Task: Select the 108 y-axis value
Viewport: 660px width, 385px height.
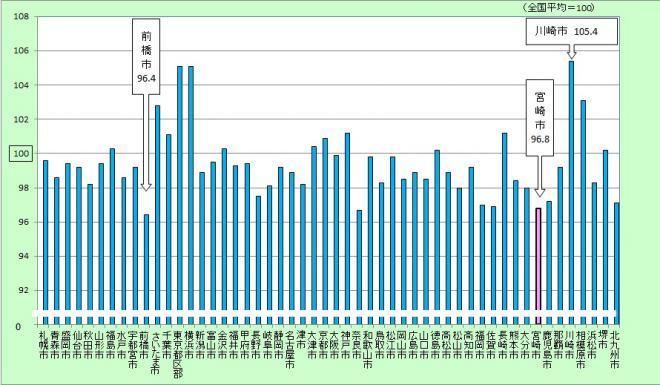Action: click(21, 16)
